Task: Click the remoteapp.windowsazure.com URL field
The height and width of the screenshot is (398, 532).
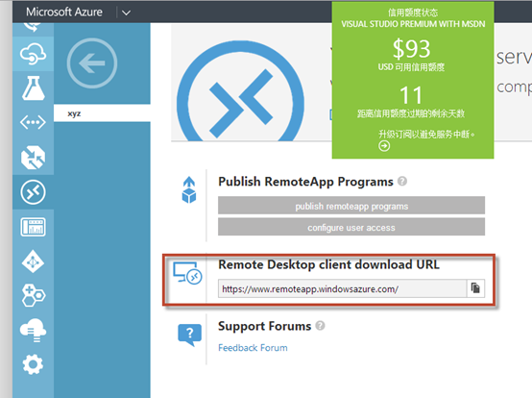Action: (342, 288)
